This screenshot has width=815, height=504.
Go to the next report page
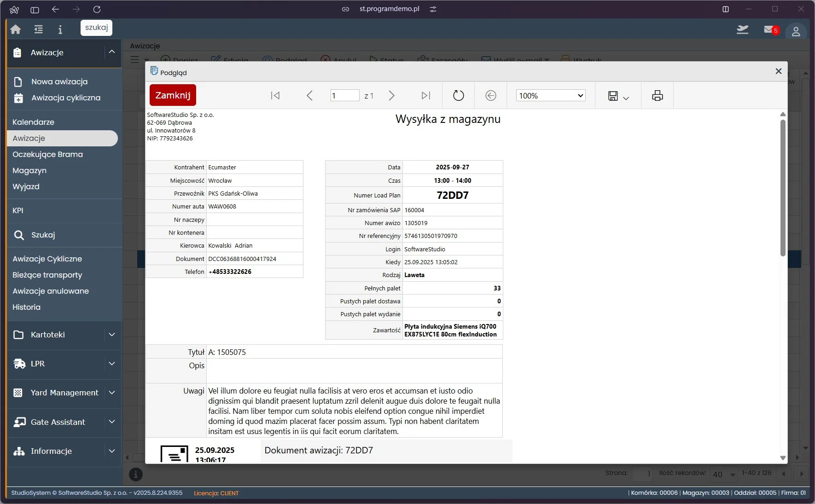pyautogui.click(x=391, y=96)
